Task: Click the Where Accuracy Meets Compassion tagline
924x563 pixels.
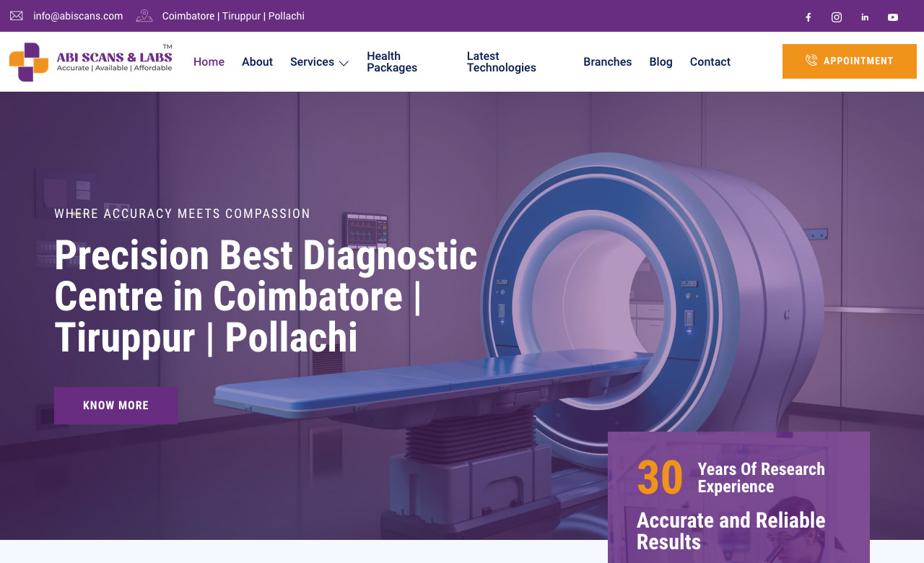Action: click(x=183, y=214)
